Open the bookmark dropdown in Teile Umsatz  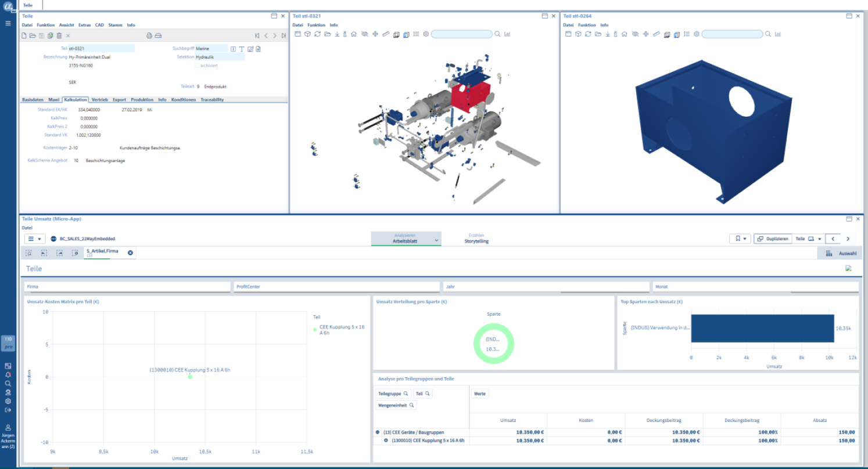click(740, 239)
